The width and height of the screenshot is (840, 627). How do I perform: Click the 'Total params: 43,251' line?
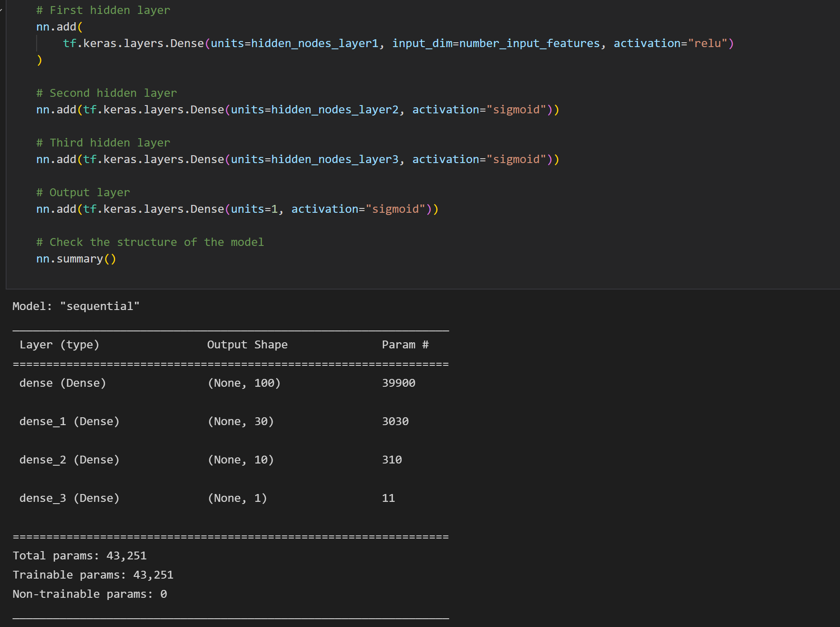[79, 555]
